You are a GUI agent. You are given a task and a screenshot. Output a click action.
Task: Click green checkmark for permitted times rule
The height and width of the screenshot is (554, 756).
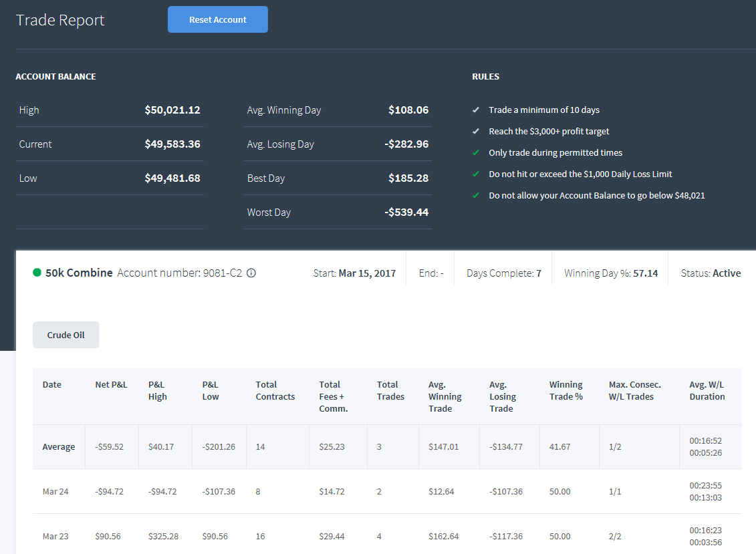pos(475,152)
